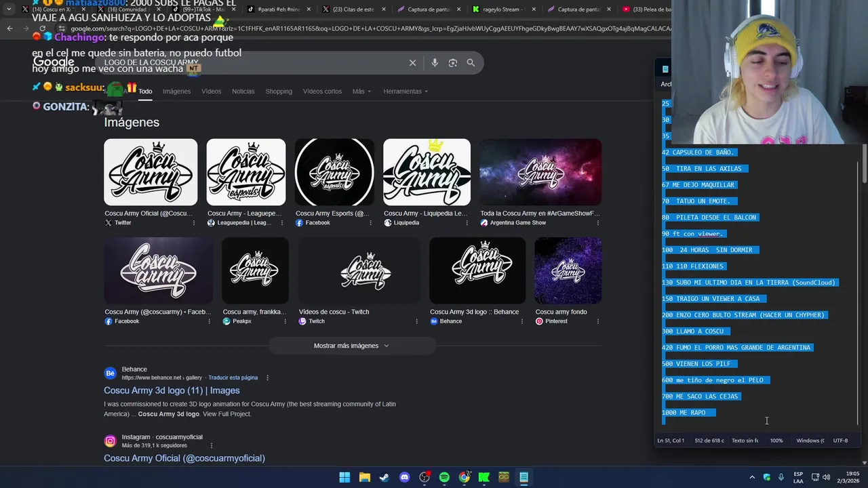This screenshot has height=488, width=868.
Task: Click line '300 LLAMO A COSCU' in Notepad
Action: (x=692, y=331)
